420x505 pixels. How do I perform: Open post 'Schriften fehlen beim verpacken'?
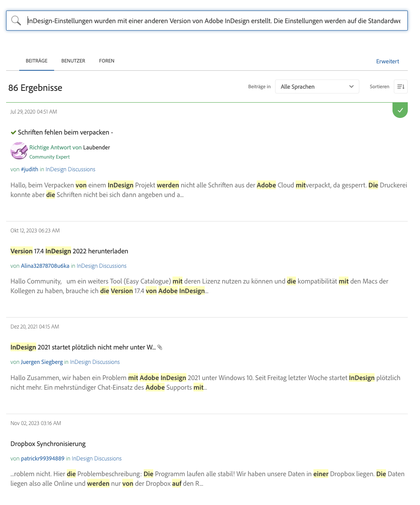tap(65, 132)
